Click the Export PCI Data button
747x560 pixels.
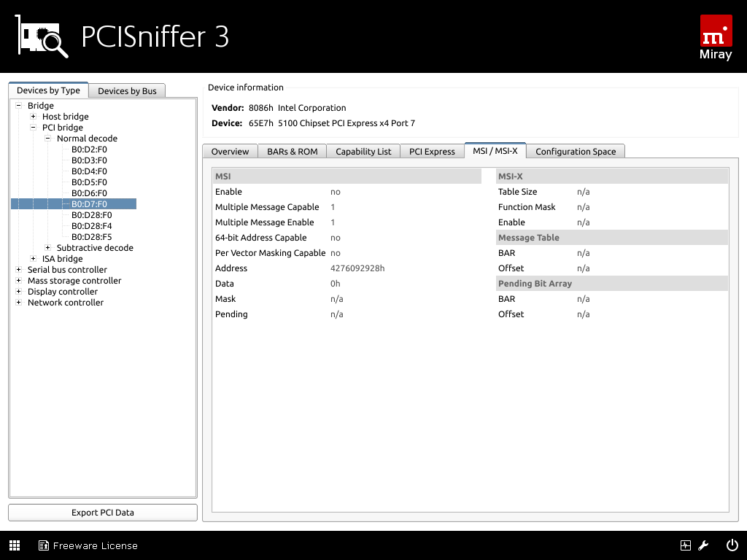coord(103,513)
